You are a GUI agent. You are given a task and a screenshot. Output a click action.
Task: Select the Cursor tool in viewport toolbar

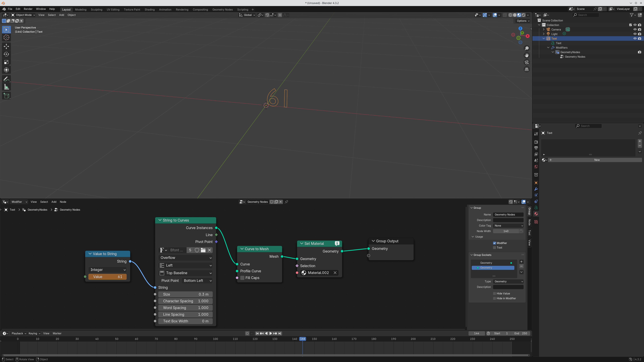(6, 38)
